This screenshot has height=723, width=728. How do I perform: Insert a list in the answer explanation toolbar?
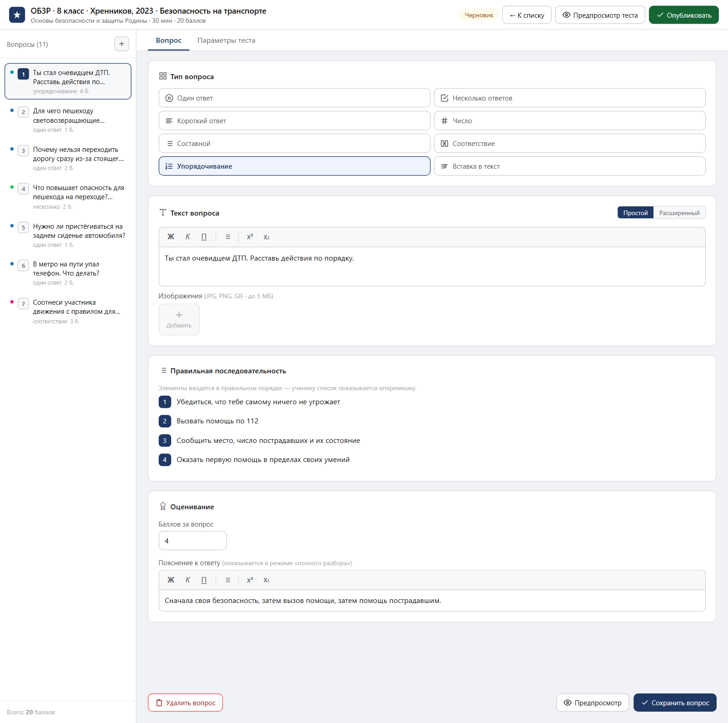(228, 580)
